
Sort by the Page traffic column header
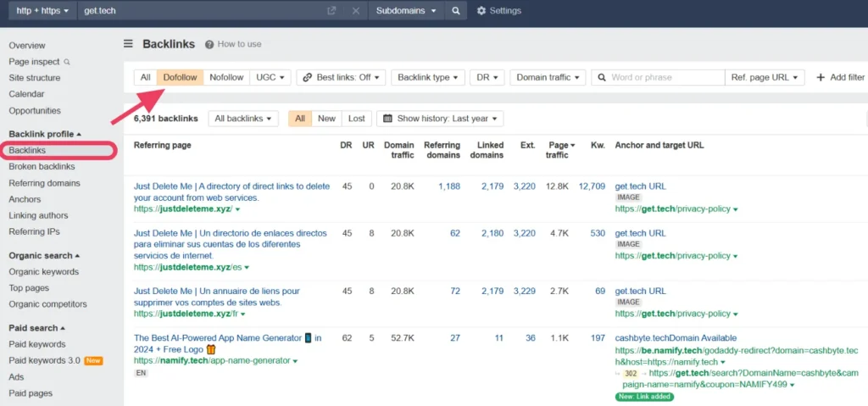[x=559, y=149]
